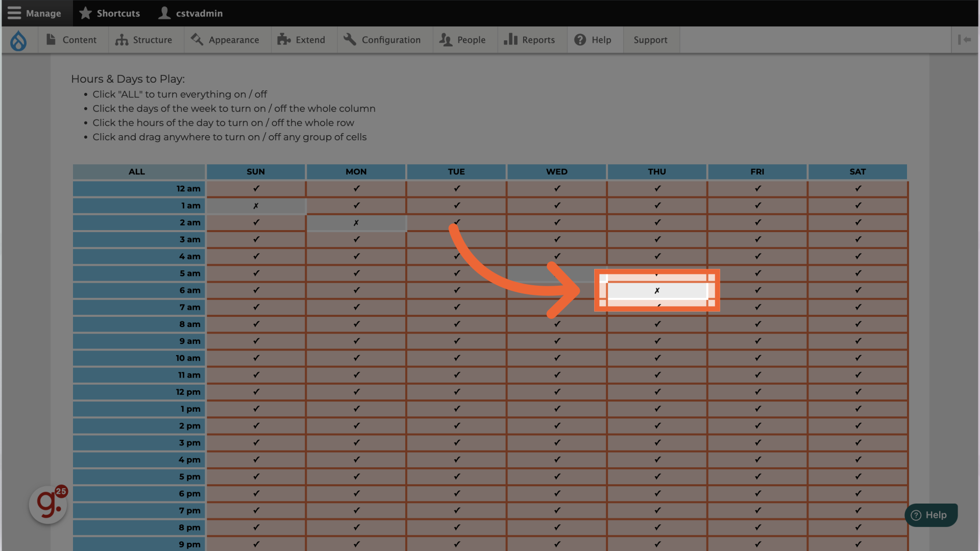The image size is (980, 551).
Task: Open the Help question mark menu
Action: click(x=593, y=40)
